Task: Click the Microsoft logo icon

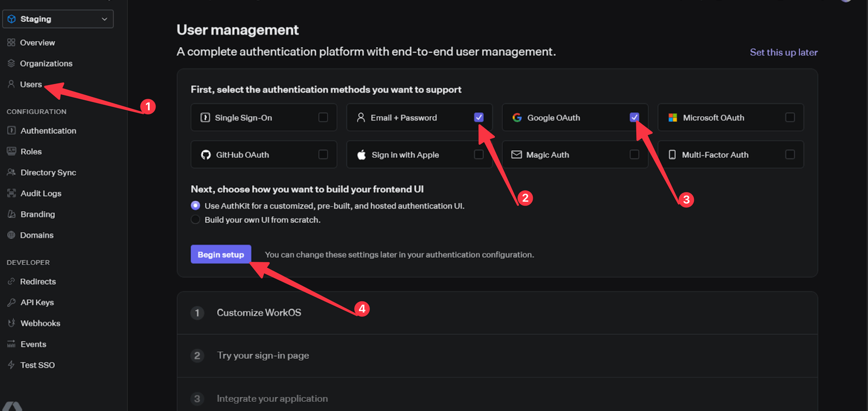Action: [673, 118]
